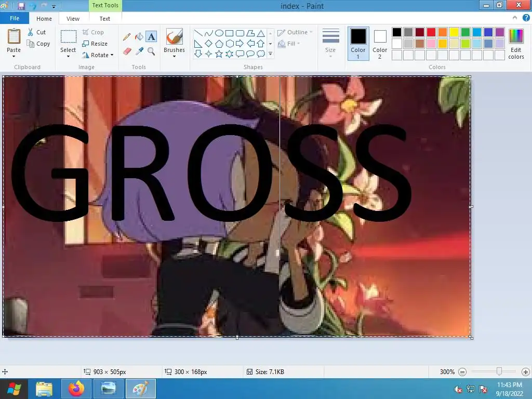Open the File menu
The height and width of the screenshot is (399, 532).
tap(15, 18)
